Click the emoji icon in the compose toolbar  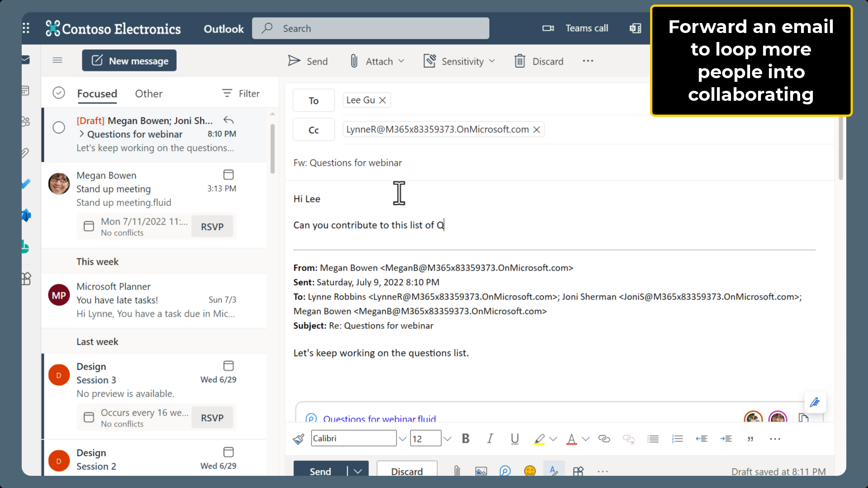click(529, 471)
